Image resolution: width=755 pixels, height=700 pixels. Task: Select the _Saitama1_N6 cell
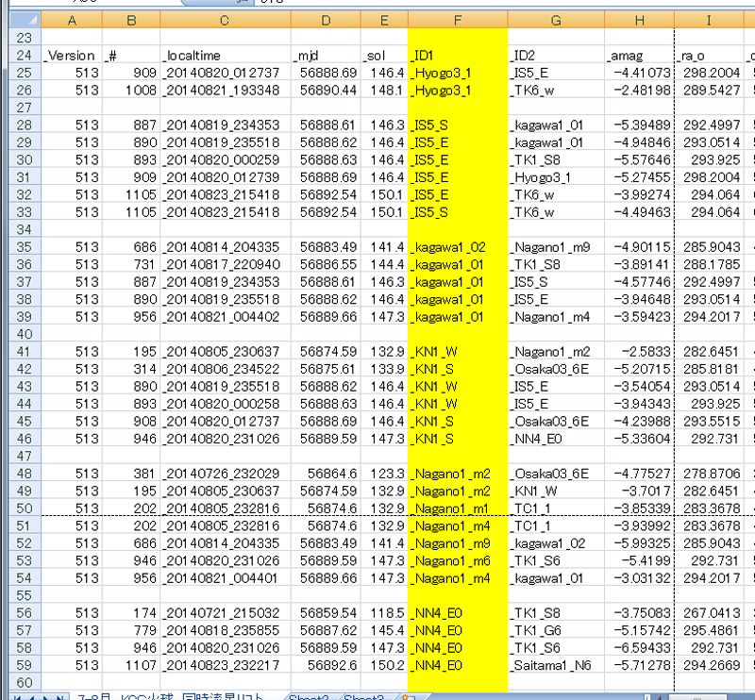[x=556, y=665]
